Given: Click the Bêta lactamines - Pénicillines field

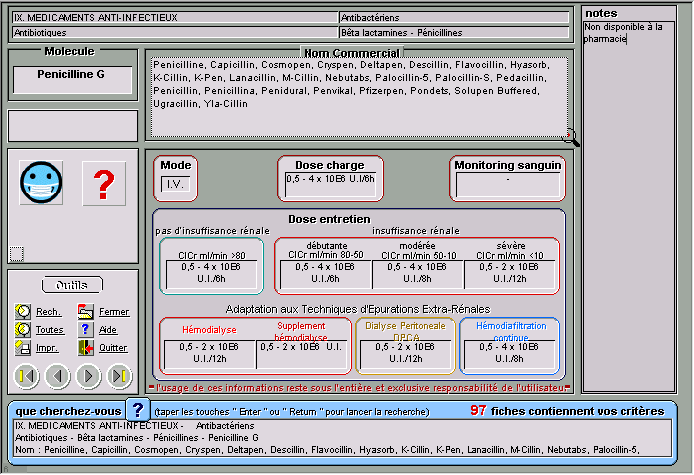Looking at the screenshot, I should 454,33.
